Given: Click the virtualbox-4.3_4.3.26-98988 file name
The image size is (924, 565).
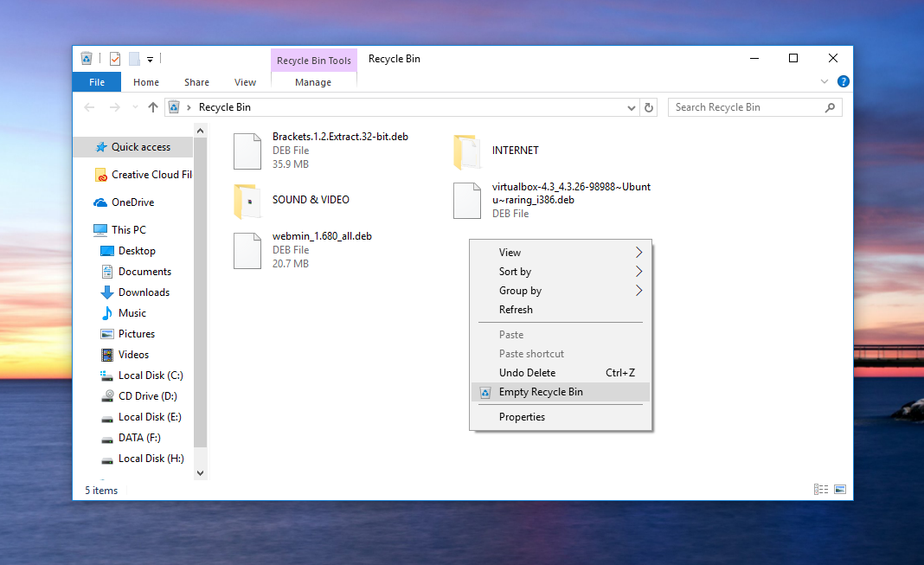Looking at the screenshot, I should point(571,193).
